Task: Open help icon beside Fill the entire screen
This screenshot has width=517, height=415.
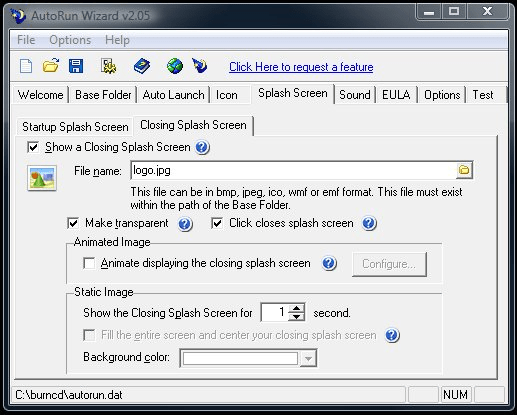Action: coord(392,335)
